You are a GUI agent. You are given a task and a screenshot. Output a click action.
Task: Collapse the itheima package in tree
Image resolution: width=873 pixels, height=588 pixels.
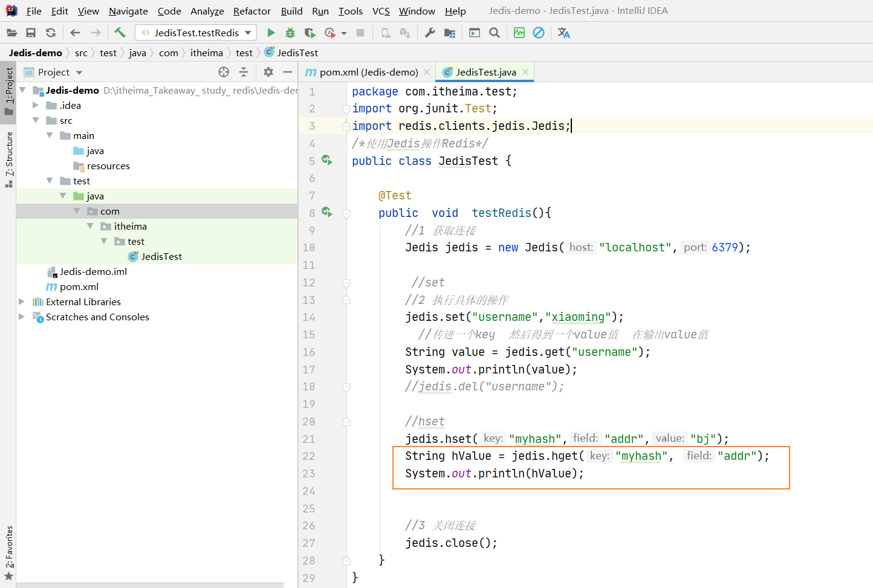tap(90, 226)
